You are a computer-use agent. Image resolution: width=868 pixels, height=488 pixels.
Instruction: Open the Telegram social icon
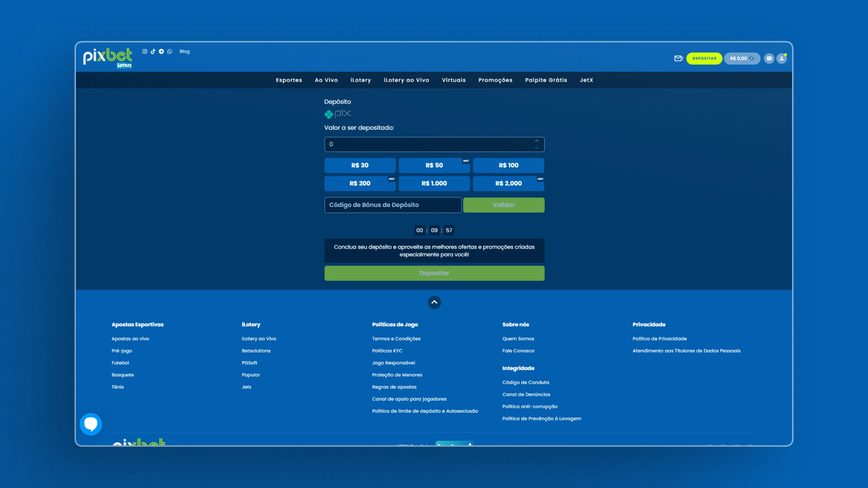(161, 52)
